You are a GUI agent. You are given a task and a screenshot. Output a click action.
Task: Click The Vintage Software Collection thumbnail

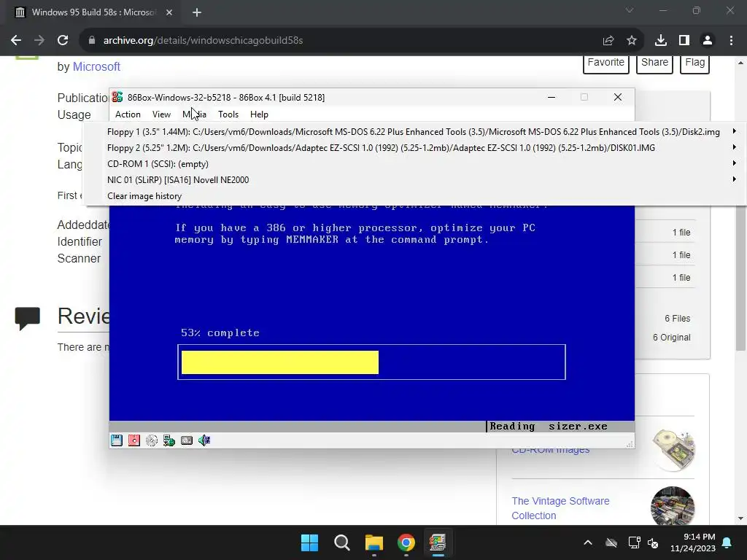point(672,507)
